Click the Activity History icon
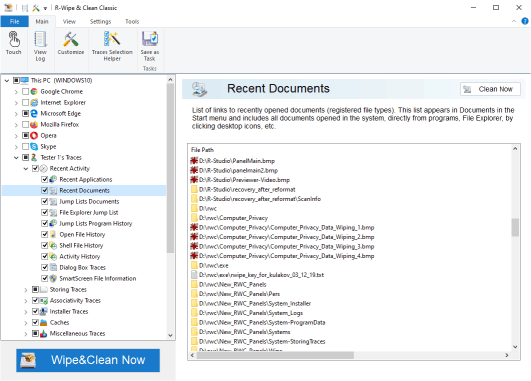 click(53, 256)
